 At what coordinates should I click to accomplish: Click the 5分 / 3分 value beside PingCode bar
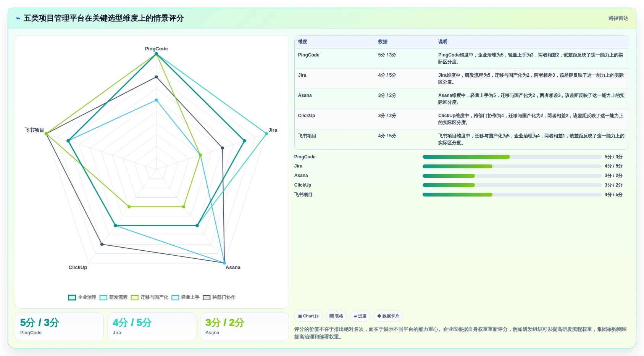(x=613, y=157)
